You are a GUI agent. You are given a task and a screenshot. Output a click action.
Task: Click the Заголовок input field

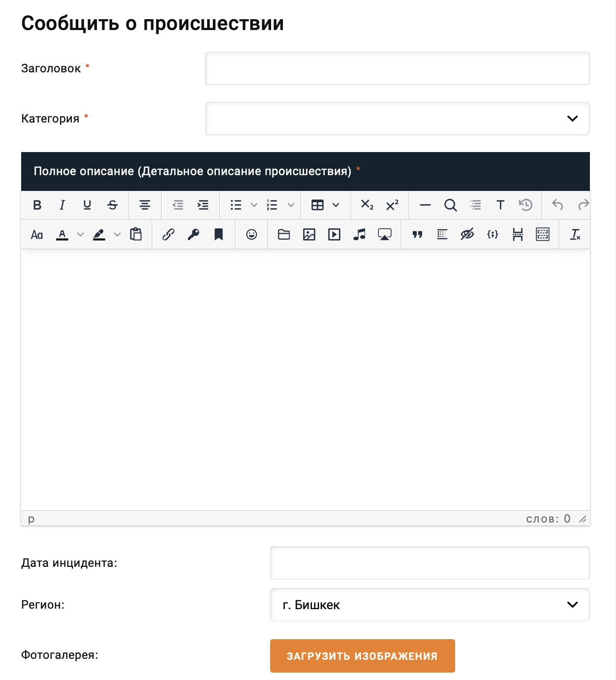coord(397,68)
